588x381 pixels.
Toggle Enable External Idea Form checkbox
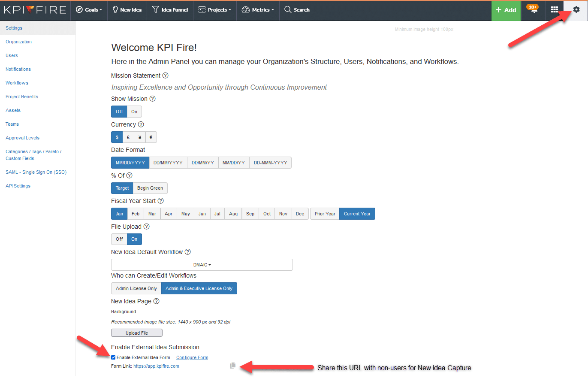pyautogui.click(x=113, y=357)
